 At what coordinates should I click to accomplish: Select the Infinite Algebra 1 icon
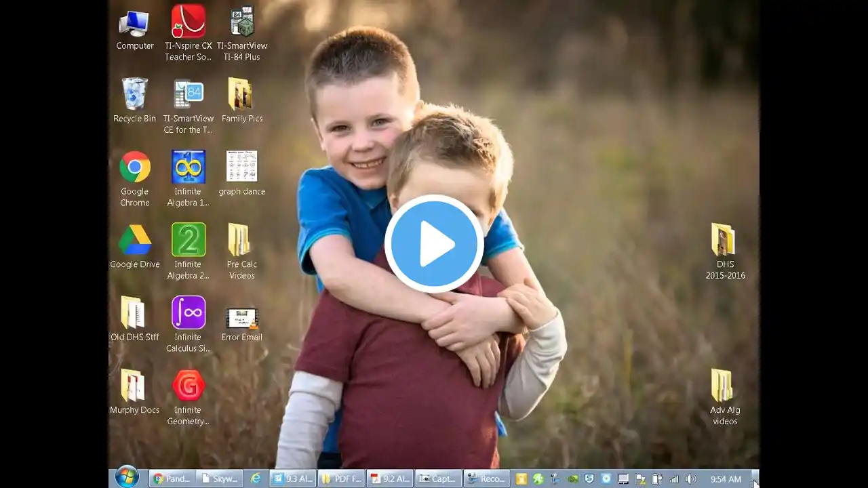188,168
